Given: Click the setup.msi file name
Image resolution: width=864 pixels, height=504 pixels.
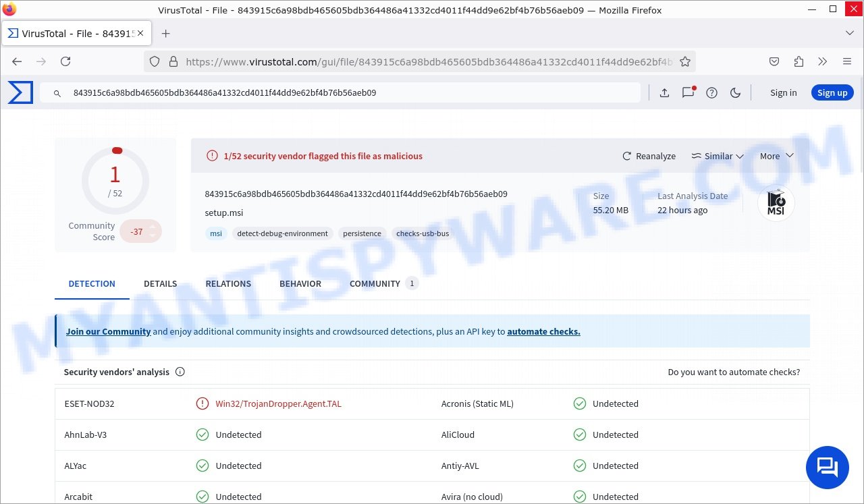Looking at the screenshot, I should click(223, 213).
